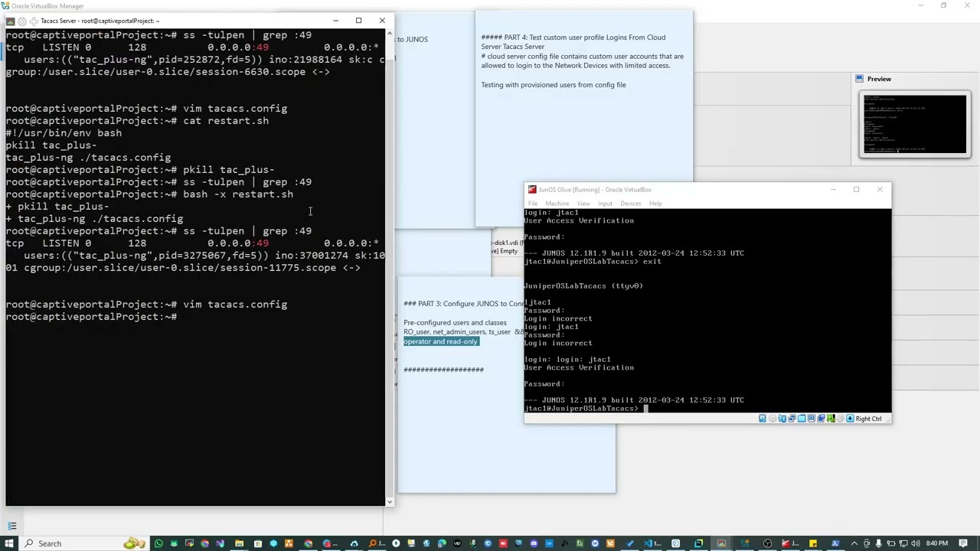Open WhatsApp from the taskbar
This screenshot has height=551, width=980.
[x=158, y=543]
